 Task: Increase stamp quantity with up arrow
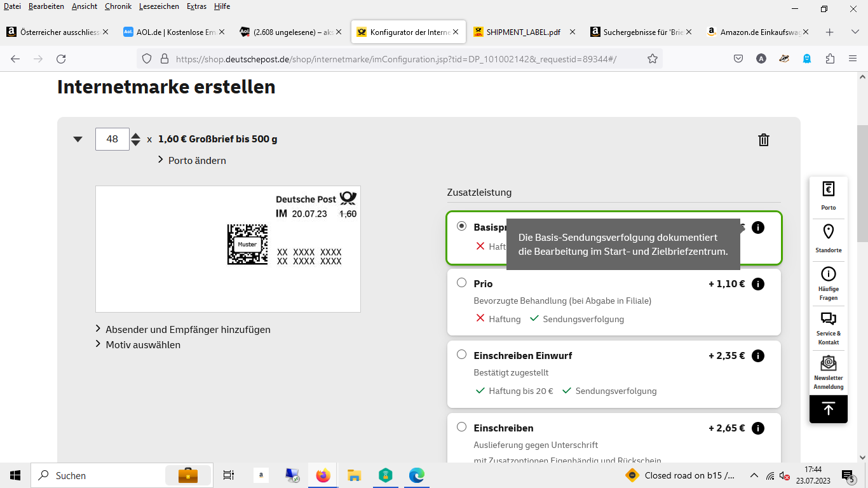pos(135,135)
